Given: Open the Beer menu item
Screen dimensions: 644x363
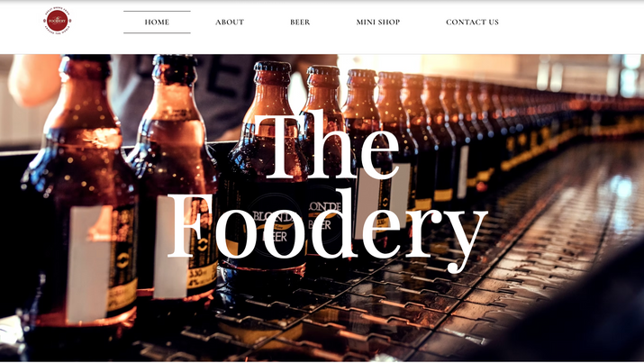Looking at the screenshot, I should pos(300,23).
